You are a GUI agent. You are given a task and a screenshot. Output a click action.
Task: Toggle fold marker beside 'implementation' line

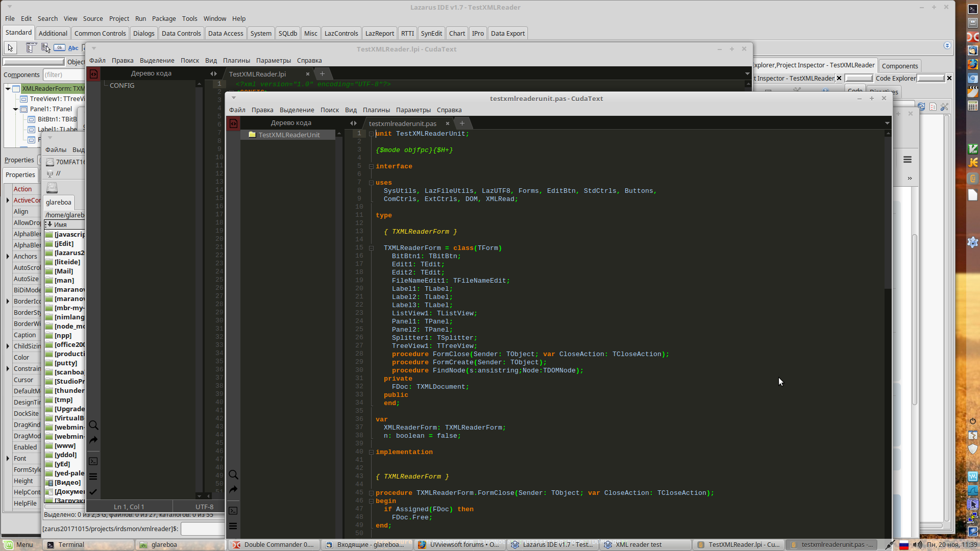coord(371,453)
